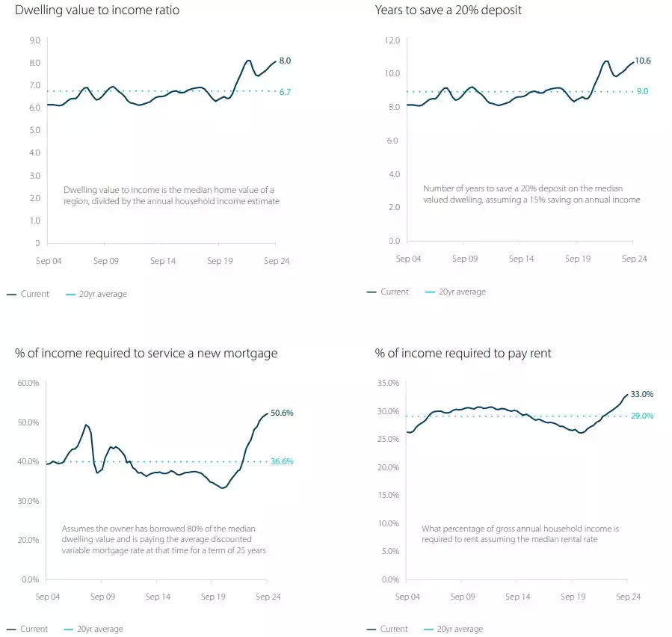
Task: Select the "Dwelling value to income ratio" title
Action: point(97,11)
